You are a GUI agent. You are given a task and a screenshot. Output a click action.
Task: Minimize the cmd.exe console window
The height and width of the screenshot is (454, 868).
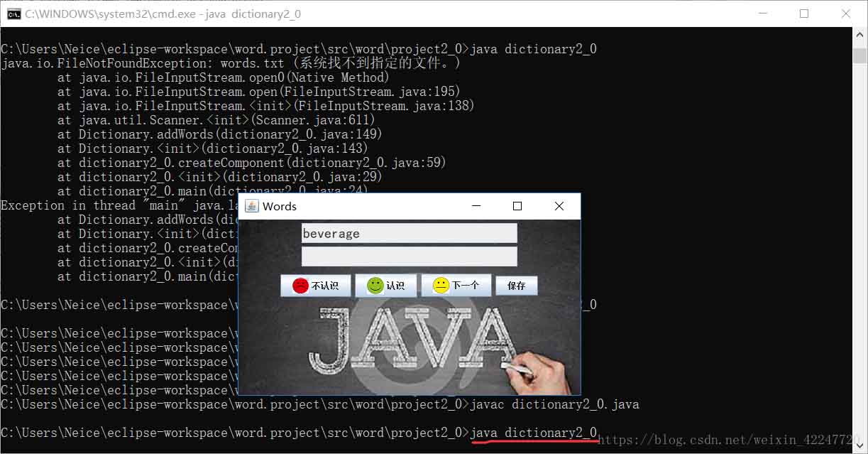click(x=762, y=13)
